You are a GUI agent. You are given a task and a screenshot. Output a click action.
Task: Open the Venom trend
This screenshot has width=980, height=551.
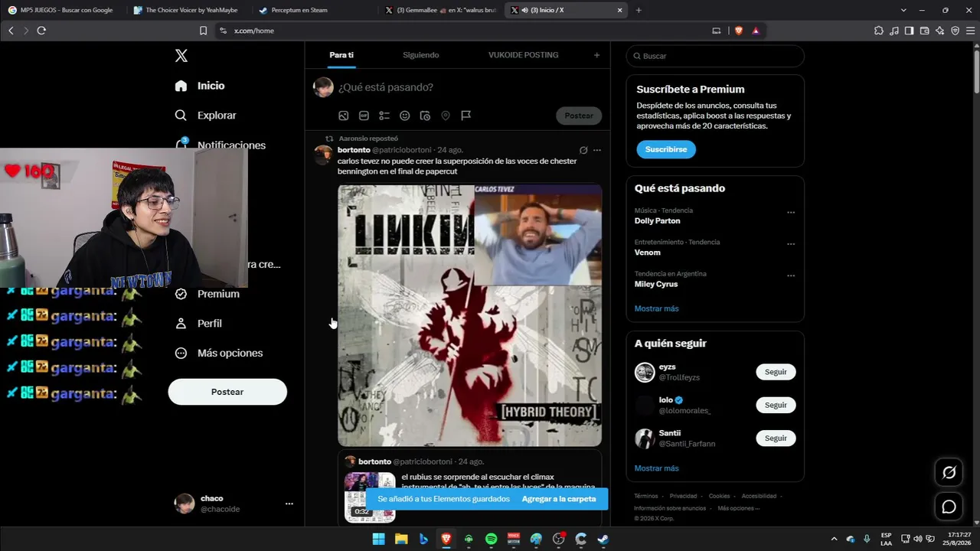[x=648, y=253]
